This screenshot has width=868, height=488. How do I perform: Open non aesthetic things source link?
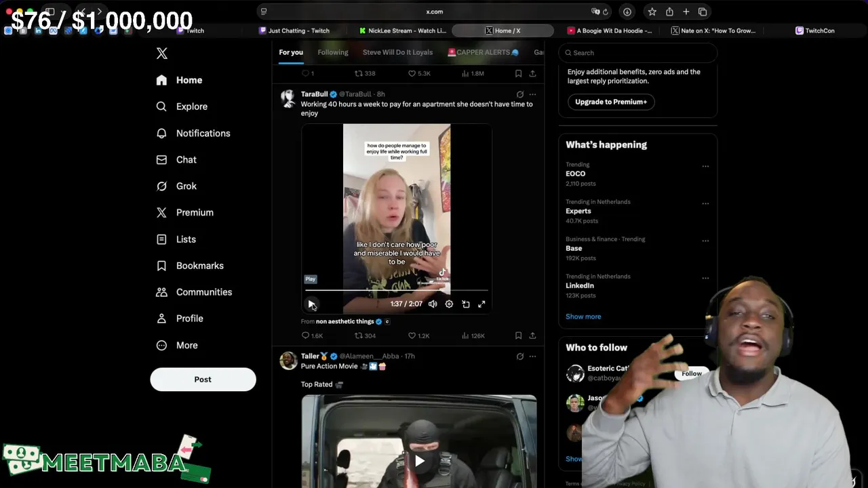(x=345, y=321)
